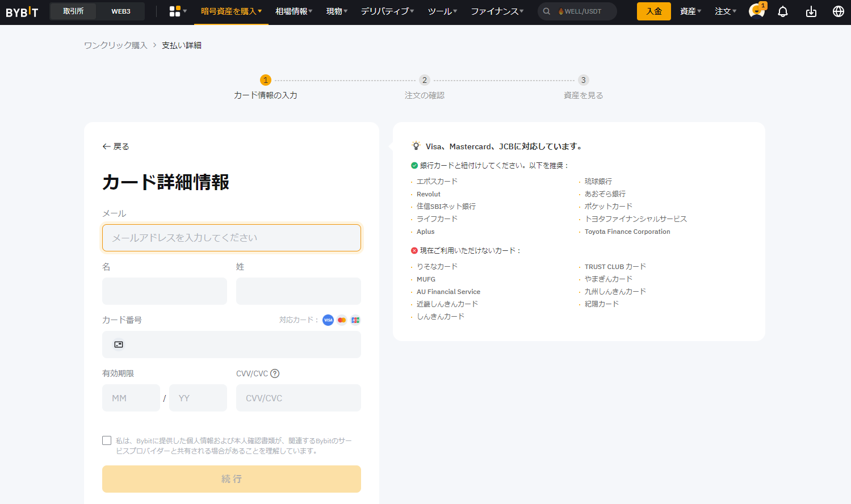Click the エポスカード list entry

pyautogui.click(x=437, y=182)
